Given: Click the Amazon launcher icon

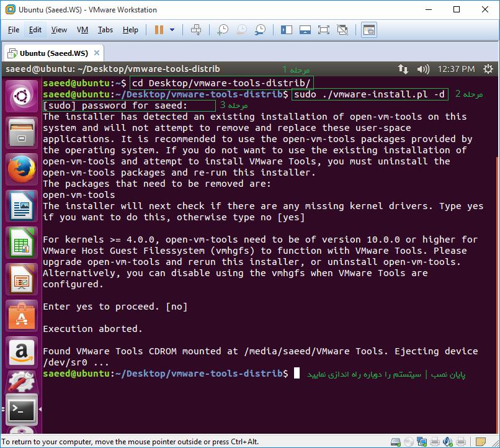Looking at the screenshot, I should 21,352.
